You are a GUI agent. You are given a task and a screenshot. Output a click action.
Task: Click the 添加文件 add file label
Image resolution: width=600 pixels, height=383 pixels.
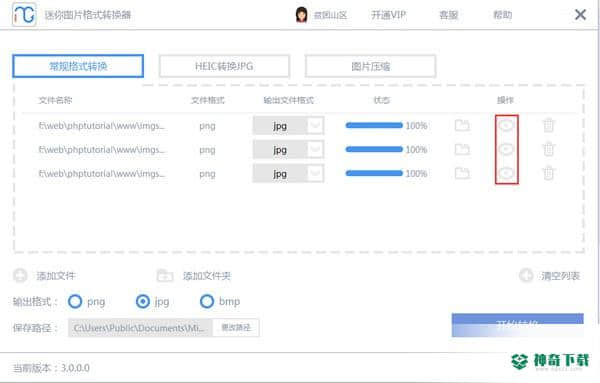56,275
